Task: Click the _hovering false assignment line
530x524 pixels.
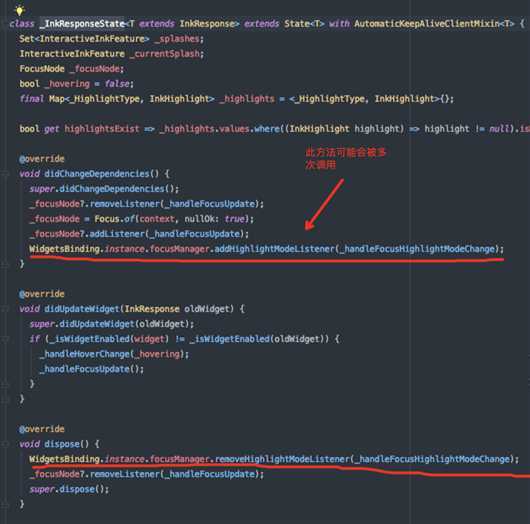Action: [x=77, y=84]
